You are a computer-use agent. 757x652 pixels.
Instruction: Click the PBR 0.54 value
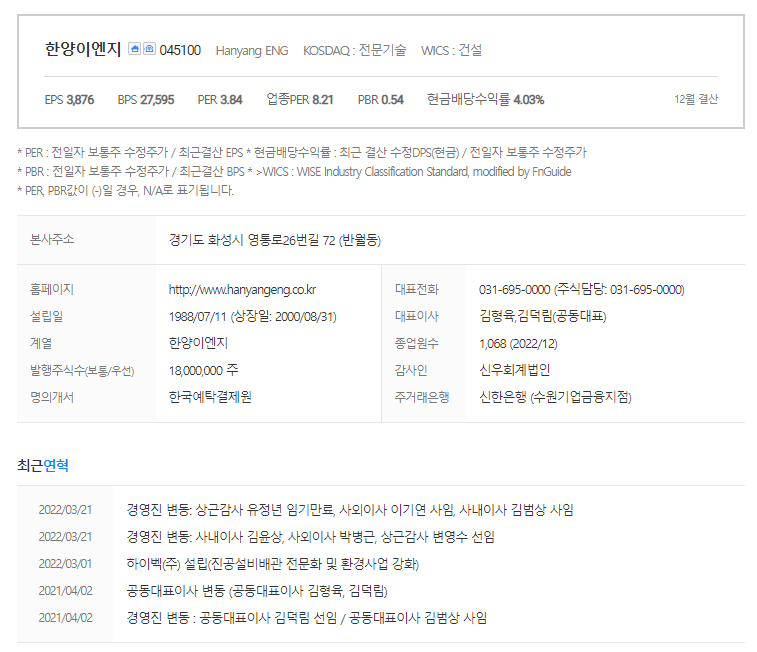[380, 100]
